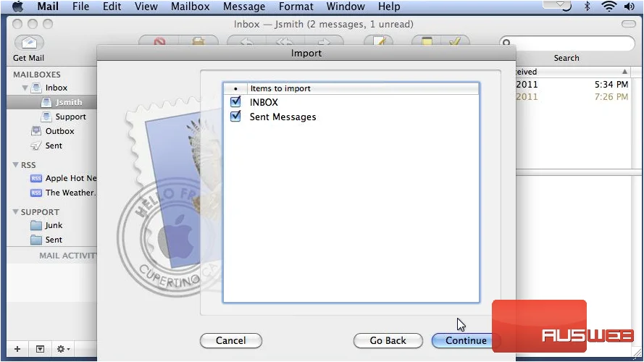Open the Mailbox menu

click(x=191, y=7)
